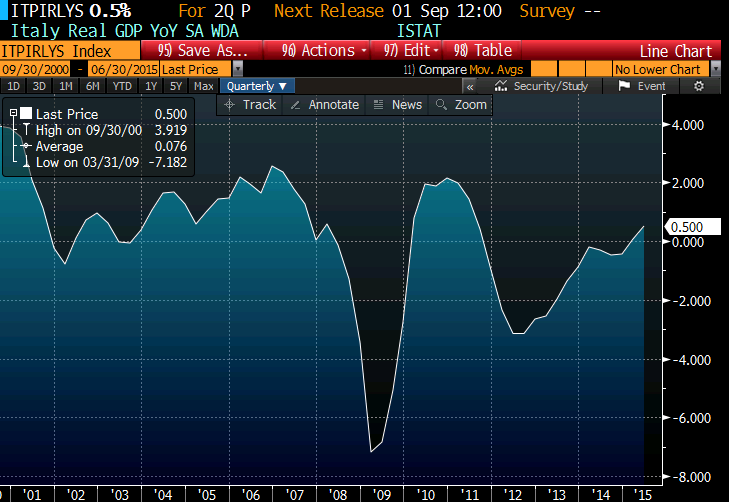729x502 pixels.
Task: Click the ISTAT source label
Action: 418,31
